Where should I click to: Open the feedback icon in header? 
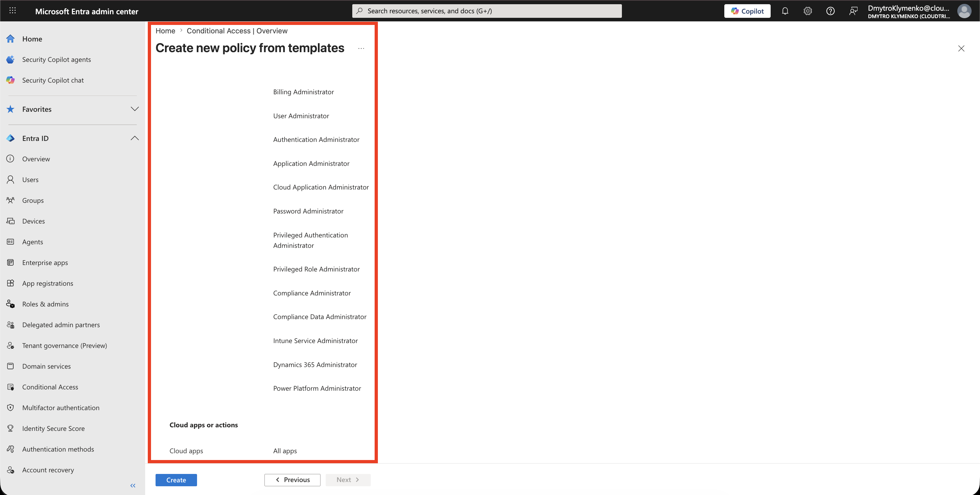point(853,11)
